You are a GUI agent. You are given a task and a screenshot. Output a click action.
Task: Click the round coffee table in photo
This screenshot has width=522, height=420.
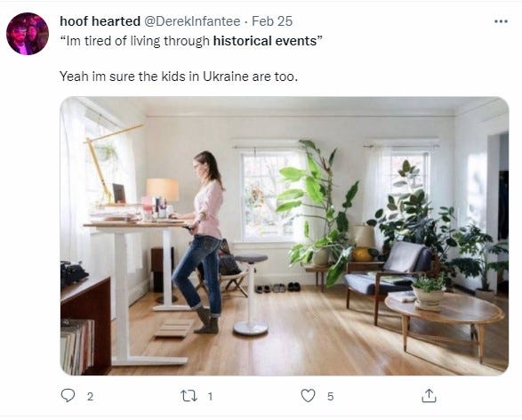tap(445, 319)
